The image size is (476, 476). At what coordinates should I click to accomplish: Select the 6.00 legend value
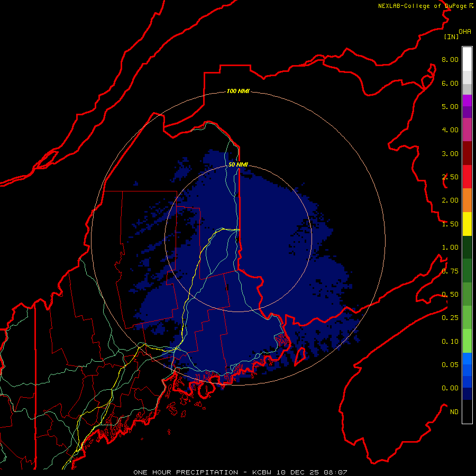pyautogui.click(x=450, y=83)
